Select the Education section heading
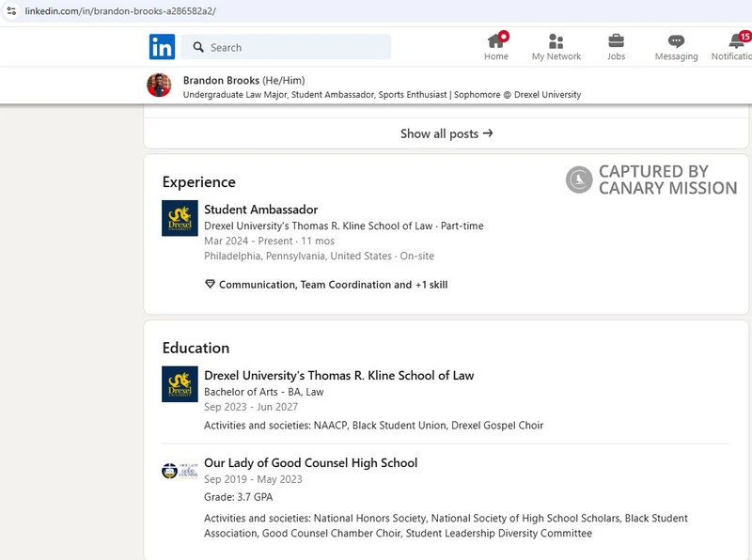The height and width of the screenshot is (560, 752). (196, 348)
